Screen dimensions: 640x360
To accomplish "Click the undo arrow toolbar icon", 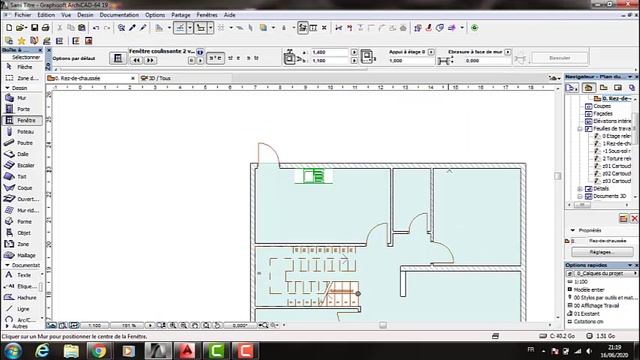I will [x=96, y=28].
